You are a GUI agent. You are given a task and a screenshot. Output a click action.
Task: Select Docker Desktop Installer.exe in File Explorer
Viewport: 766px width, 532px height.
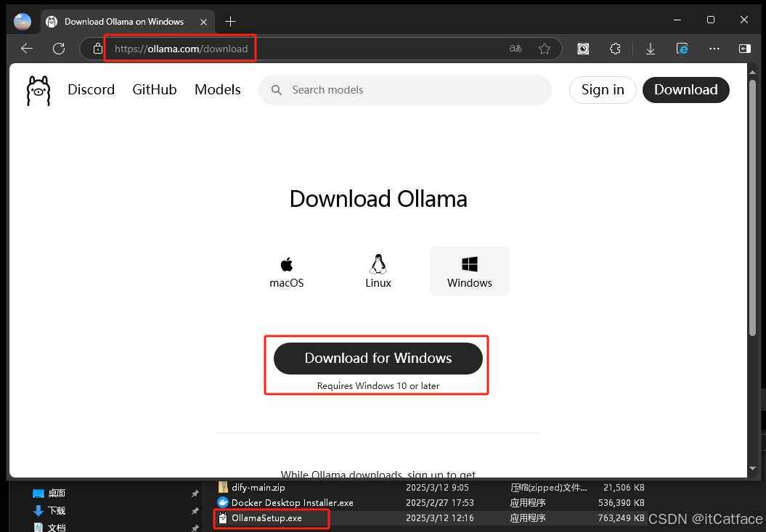[x=292, y=503]
